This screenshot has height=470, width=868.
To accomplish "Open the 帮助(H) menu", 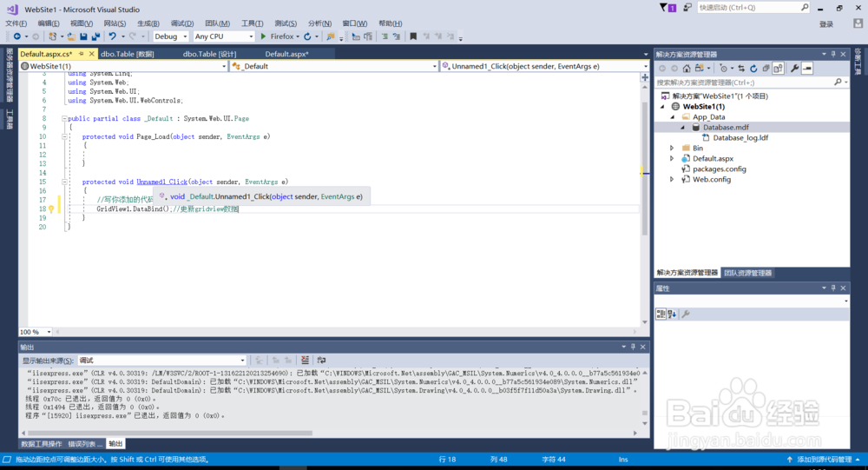I will [391, 23].
